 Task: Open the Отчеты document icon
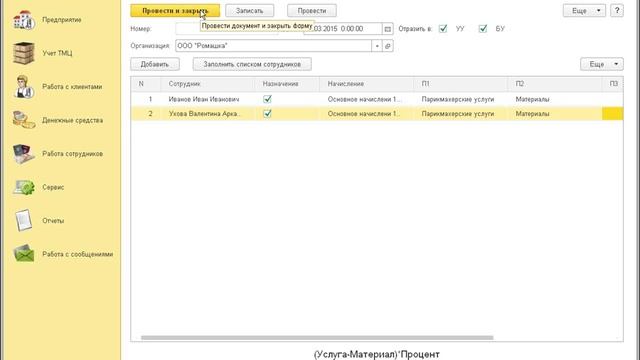[x=23, y=220]
